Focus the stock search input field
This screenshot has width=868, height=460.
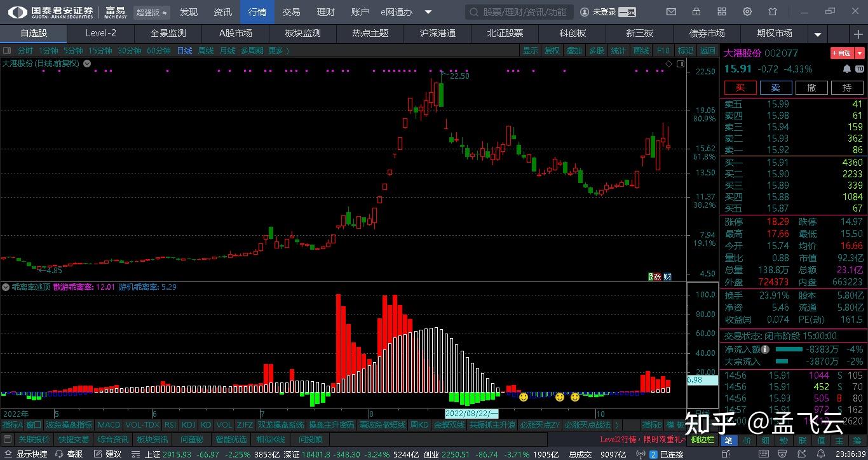click(x=519, y=12)
